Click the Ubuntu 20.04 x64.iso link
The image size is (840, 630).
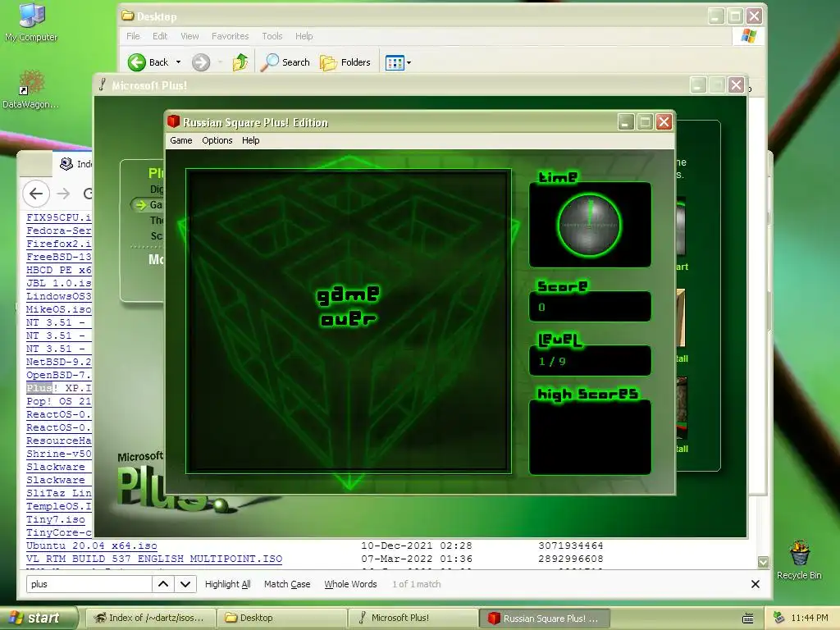point(92,546)
